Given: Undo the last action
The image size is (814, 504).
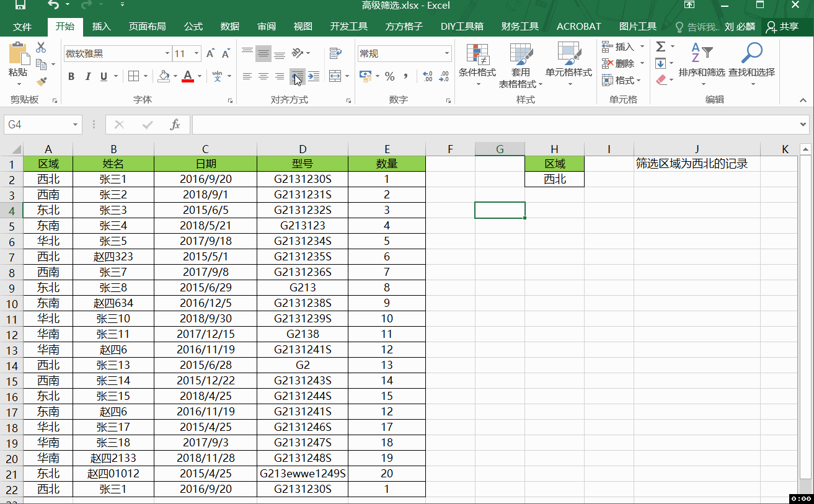Looking at the screenshot, I should [53, 6].
